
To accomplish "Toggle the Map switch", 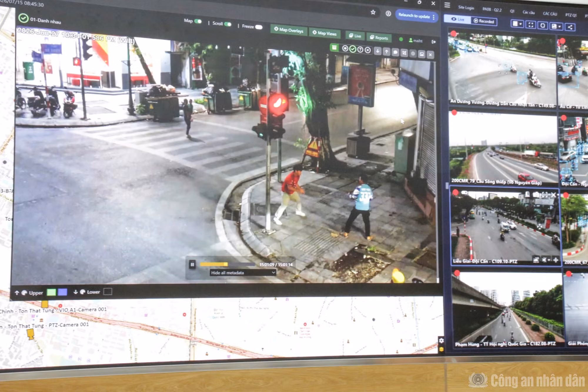I will [198, 21].
